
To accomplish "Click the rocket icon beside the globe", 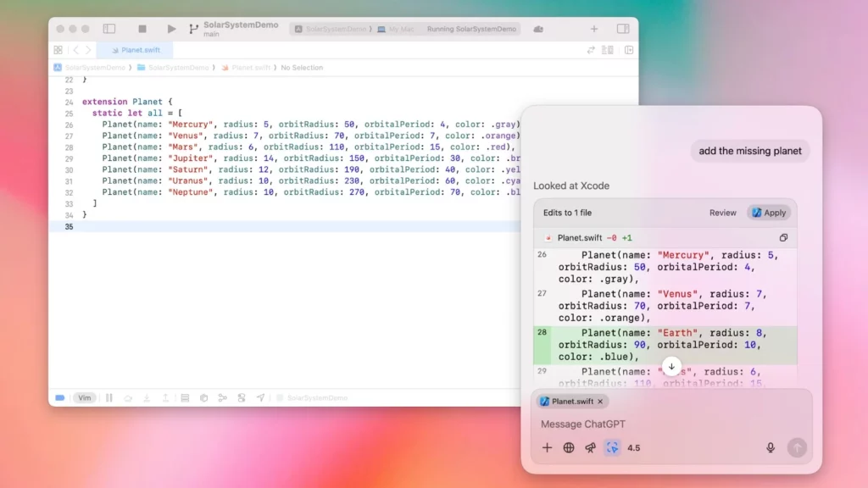I will tap(590, 447).
